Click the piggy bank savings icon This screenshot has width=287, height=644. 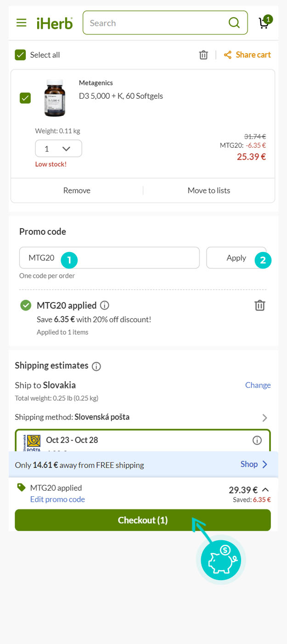(x=221, y=560)
